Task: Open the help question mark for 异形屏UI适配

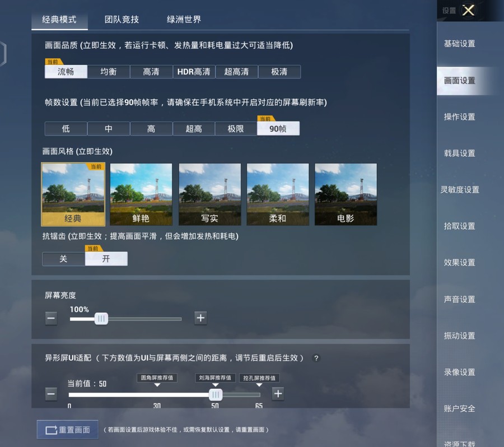Action: [x=316, y=358]
